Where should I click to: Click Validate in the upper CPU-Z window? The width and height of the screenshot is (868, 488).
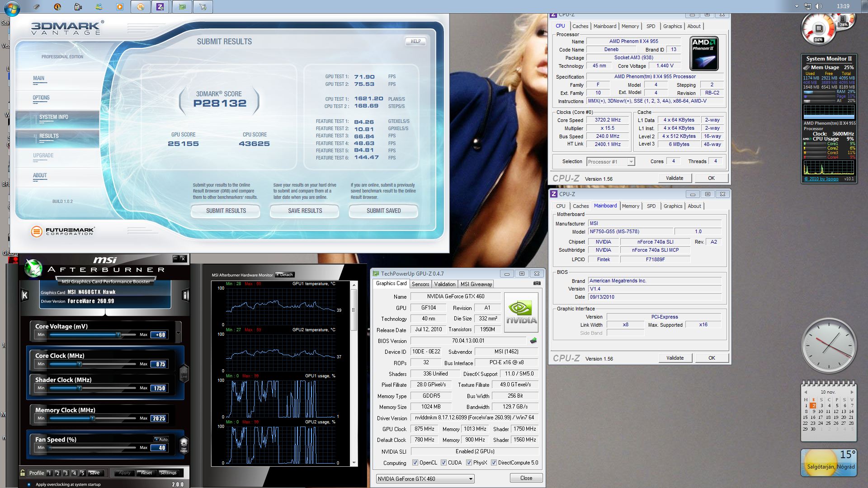[675, 178]
